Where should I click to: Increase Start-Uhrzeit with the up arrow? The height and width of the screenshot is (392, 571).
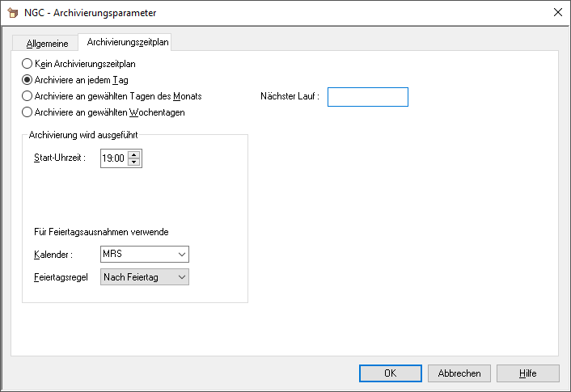[134, 155]
